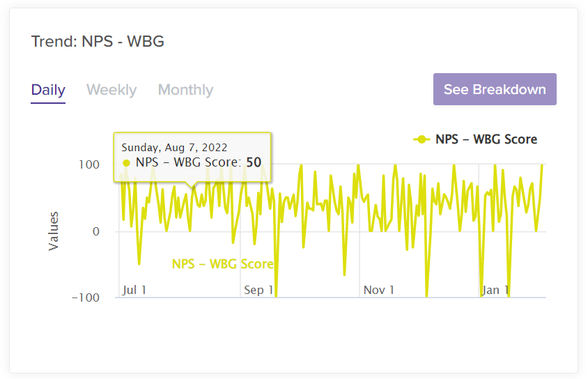Open the Monthly trend tab

click(185, 90)
